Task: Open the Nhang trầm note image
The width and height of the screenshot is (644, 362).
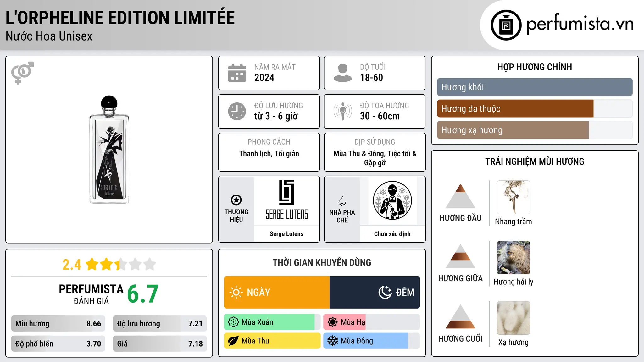Action: click(514, 197)
